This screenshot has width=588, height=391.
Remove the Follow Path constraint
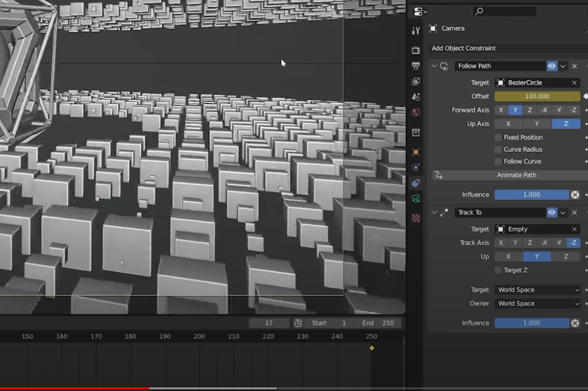tap(574, 66)
